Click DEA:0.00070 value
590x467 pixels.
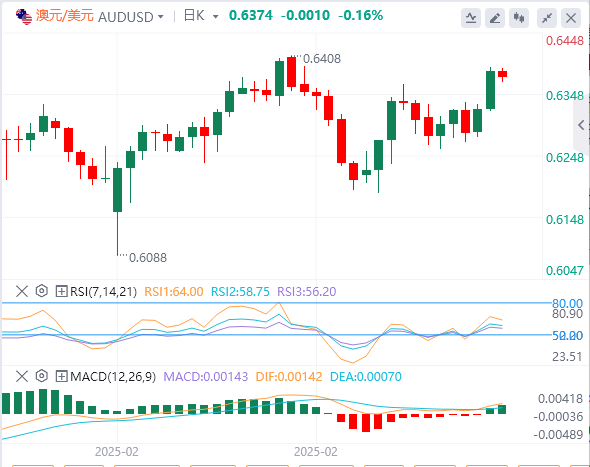366,377
